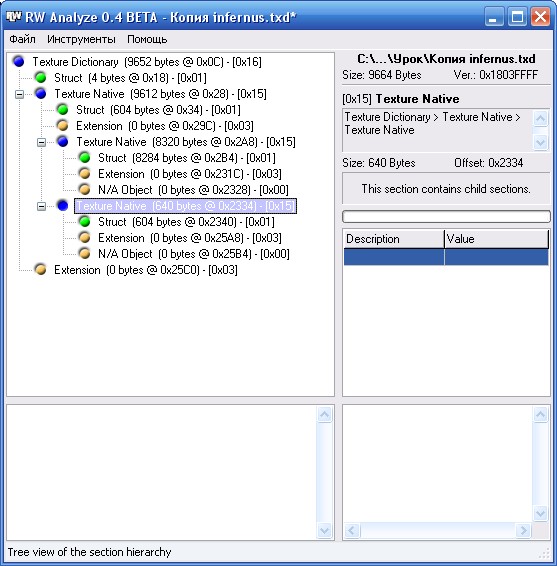Maximize the RW Analyze window

tap(517, 17)
